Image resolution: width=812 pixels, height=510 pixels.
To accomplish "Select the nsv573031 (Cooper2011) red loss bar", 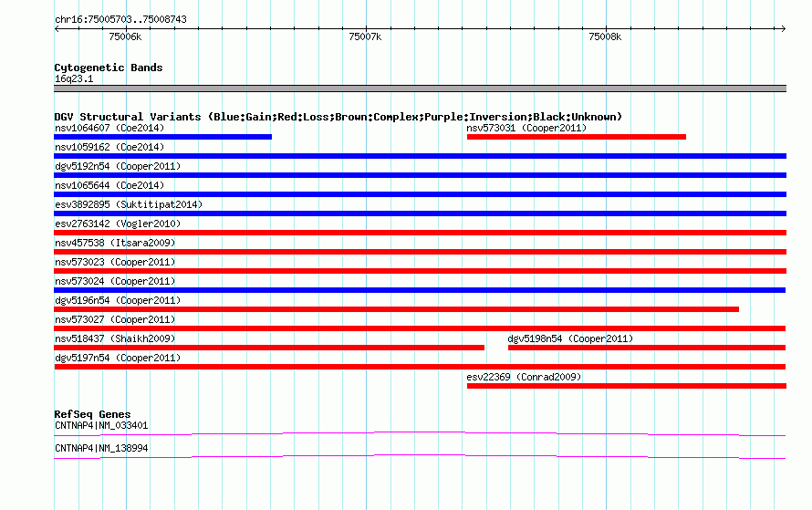I will (x=577, y=137).
